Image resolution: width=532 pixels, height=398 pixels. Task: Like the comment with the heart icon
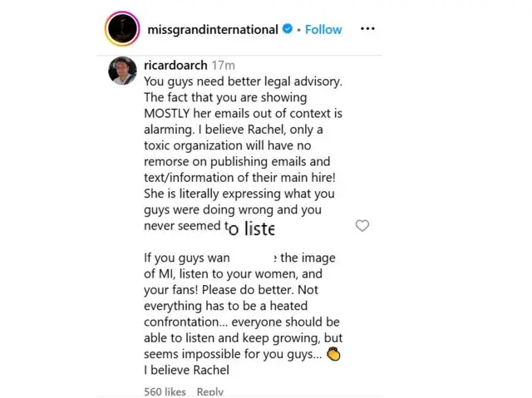362,225
